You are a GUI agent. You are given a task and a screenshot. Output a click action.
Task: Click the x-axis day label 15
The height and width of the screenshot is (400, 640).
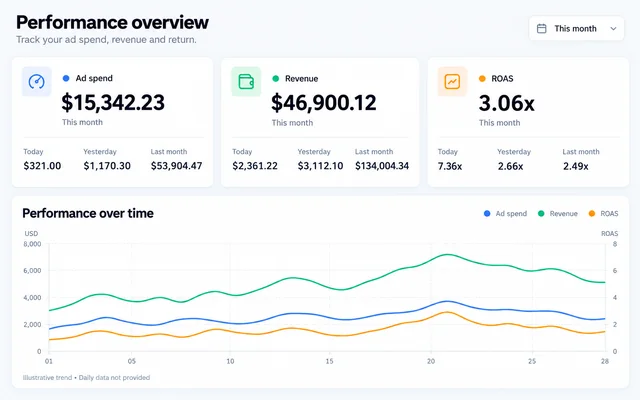[x=329, y=361]
